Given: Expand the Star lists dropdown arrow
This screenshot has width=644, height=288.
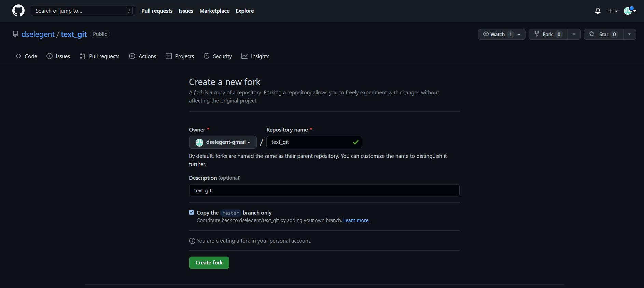Looking at the screenshot, I should (x=630, y=34).
